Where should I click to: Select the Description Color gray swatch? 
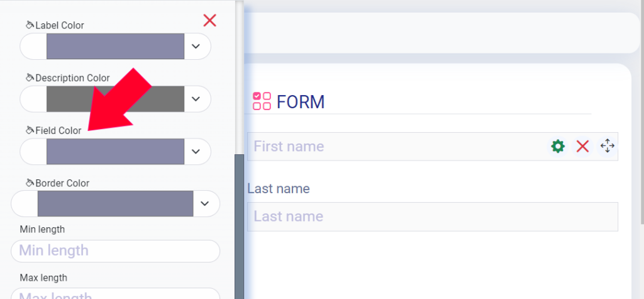(116, 99)
